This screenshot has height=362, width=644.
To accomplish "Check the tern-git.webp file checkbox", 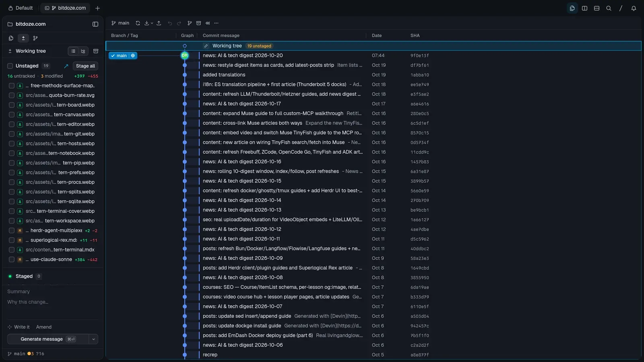I will coord(12,134).
